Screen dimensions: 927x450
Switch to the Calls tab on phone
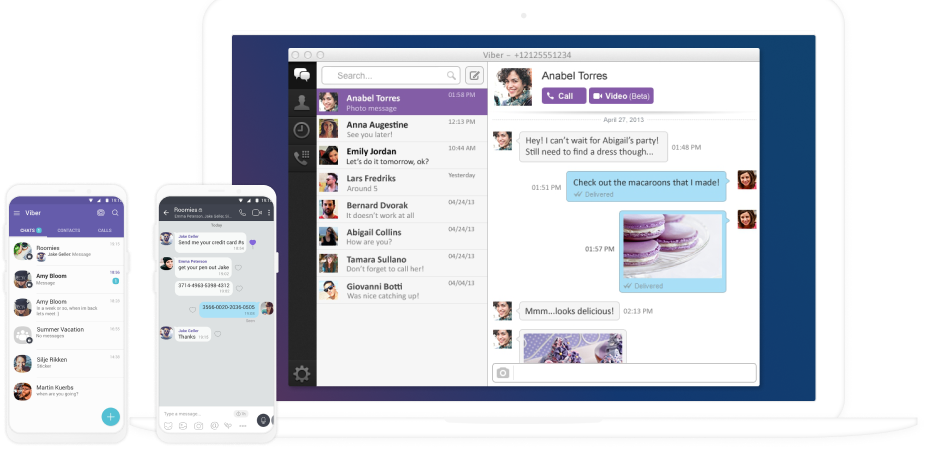tap(105, 230)
